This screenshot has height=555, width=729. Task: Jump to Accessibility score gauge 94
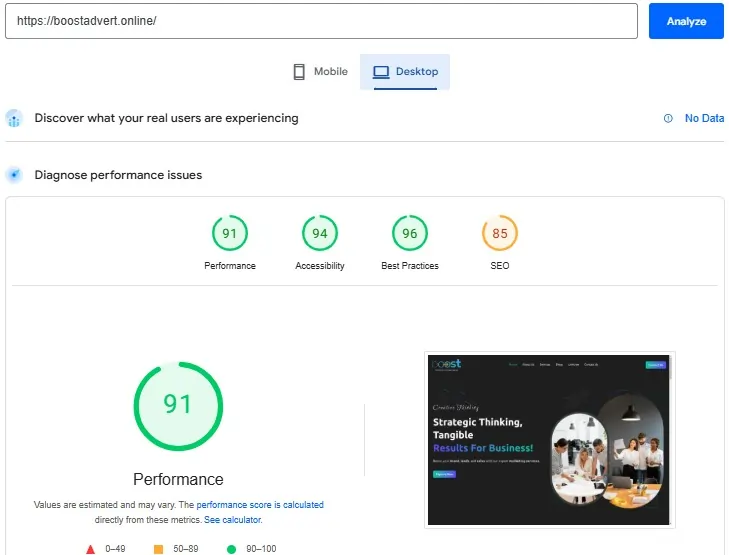pyautogui.click(x=320, y=233)
